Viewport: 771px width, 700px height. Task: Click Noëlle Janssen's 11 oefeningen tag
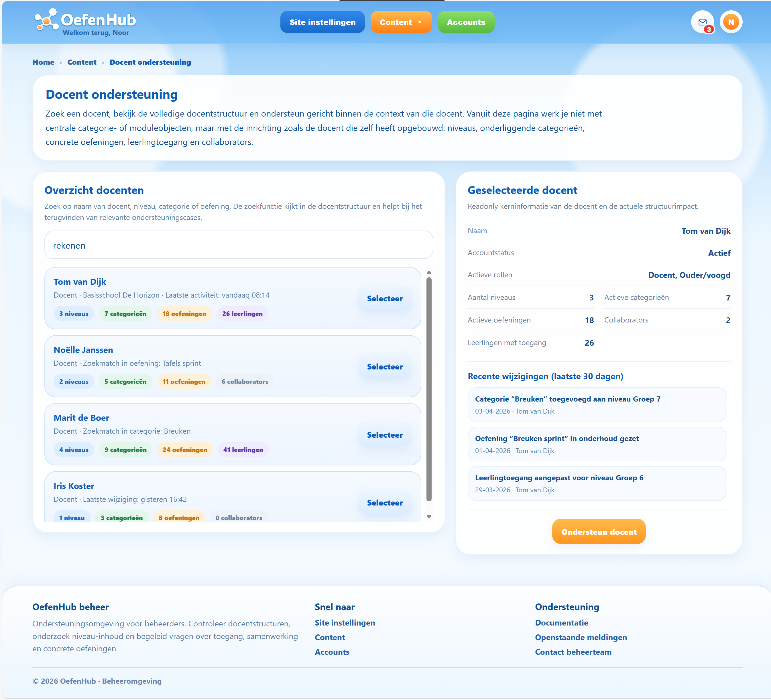184,382
